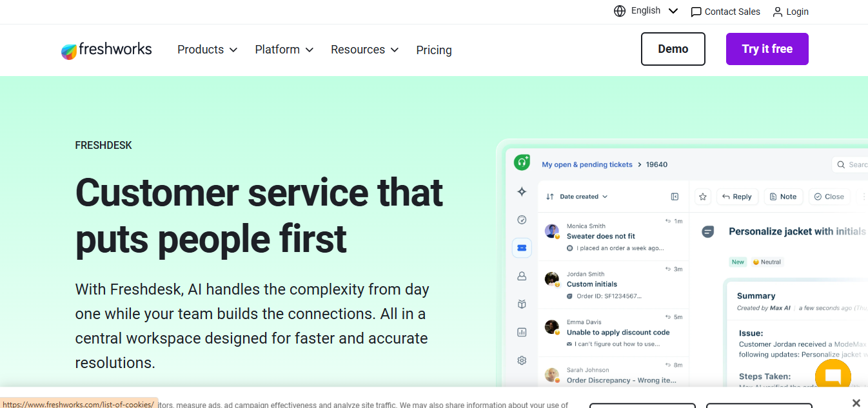The height and width of the screenshot is (408, 868).
Task: Open the Sweater does not fit ticket
Action: click(x=613, y=237)
